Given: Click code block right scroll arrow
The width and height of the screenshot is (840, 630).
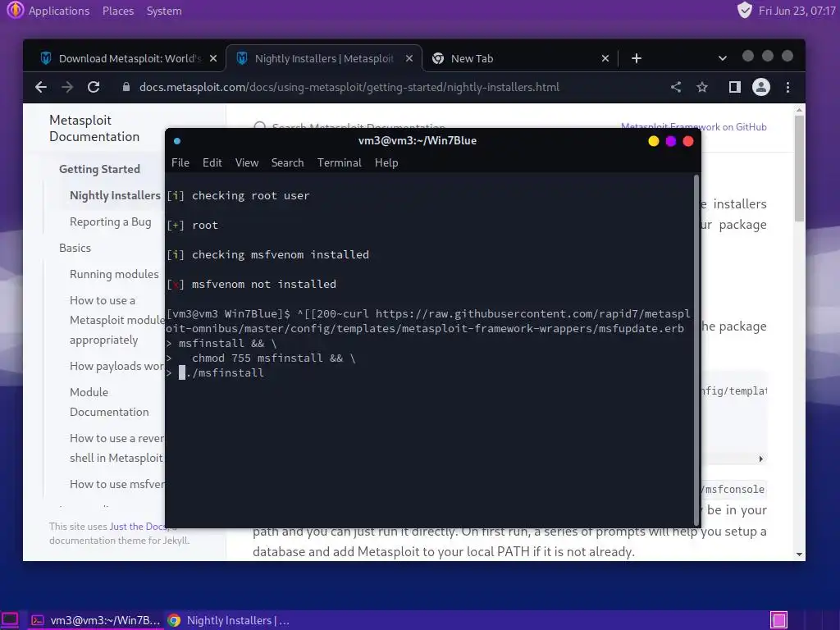Looking at the screenshot, I should pos(760,459).
